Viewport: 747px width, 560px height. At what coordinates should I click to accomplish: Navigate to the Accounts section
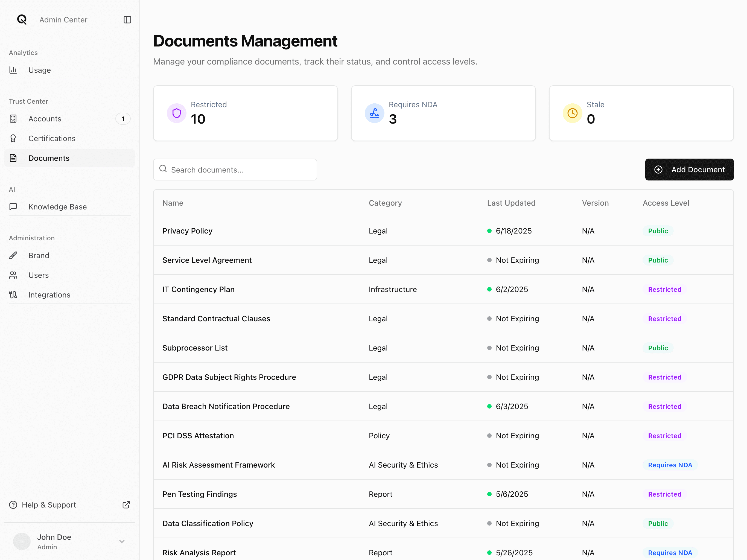[x=45, y=119]
